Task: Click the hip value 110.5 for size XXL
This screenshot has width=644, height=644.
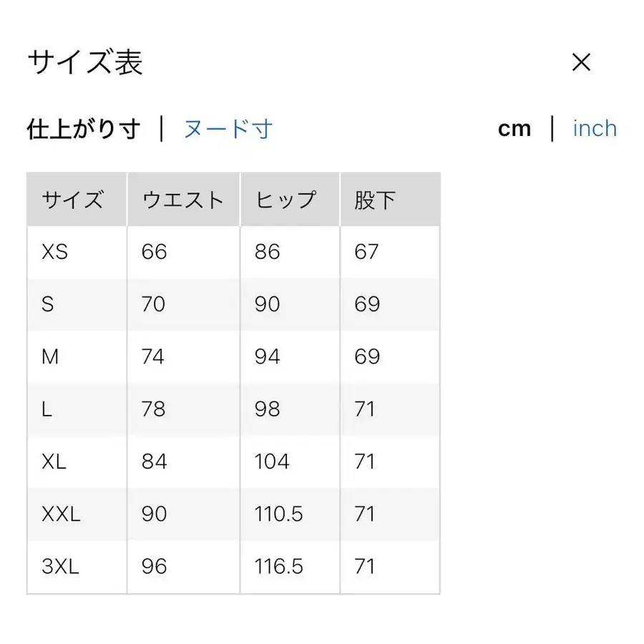Action: 279,514
